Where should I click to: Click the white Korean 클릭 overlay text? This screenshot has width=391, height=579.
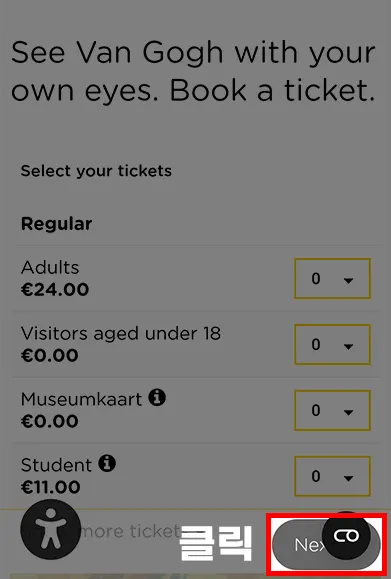point(216,544)
